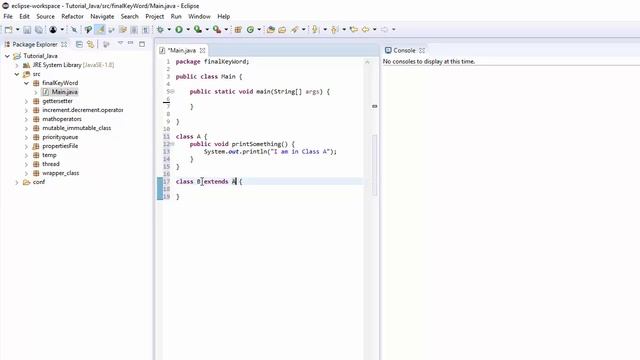
Task: Toggle Mark Occurrences highlighter icon
Action: pos(100,29)
